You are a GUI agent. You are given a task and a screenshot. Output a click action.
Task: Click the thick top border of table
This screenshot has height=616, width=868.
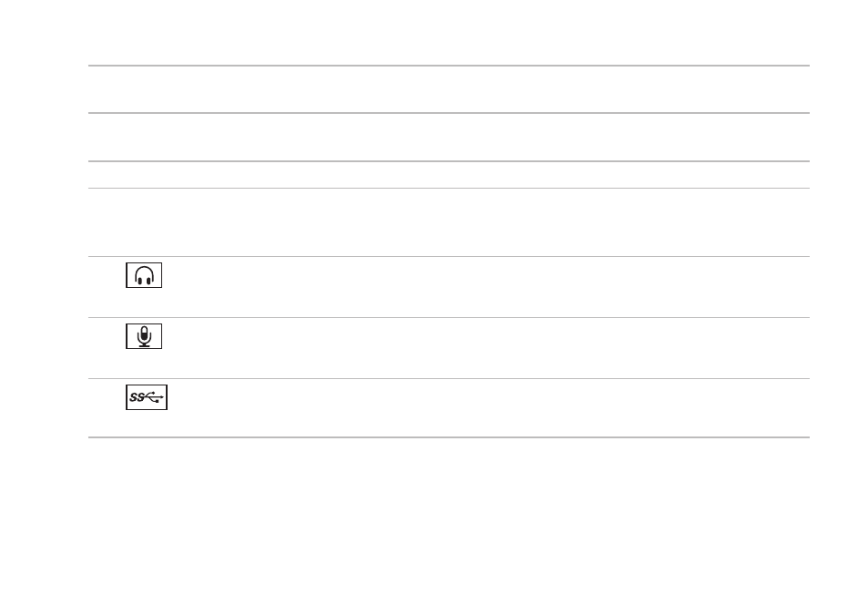(x=449, y=66)
